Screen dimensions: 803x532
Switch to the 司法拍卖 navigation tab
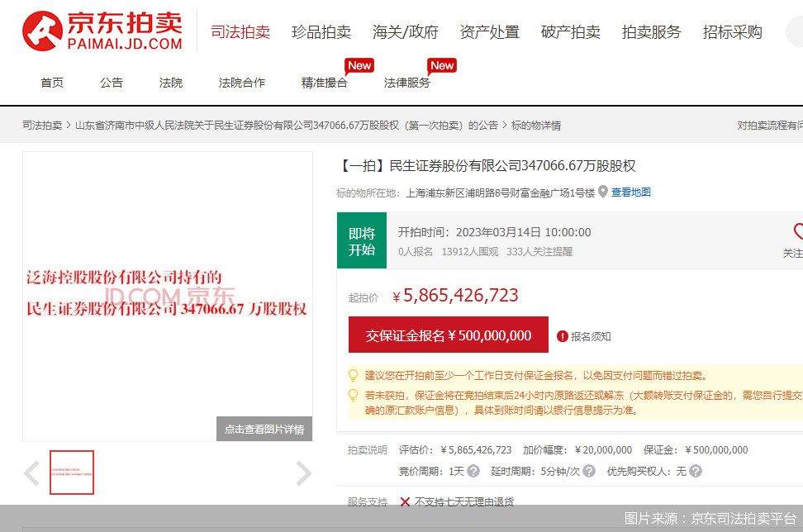pyautogui.click(x=242, y=31)
